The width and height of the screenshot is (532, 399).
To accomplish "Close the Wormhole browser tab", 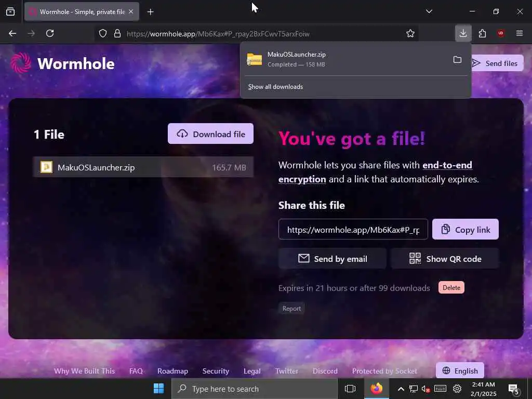I will click(131, 12).
